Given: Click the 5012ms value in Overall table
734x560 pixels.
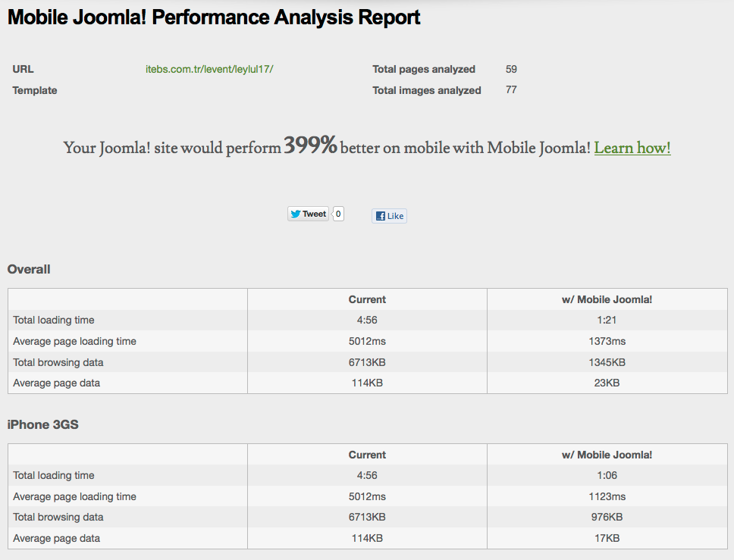Looking at the screenshot, I should 367,341.
